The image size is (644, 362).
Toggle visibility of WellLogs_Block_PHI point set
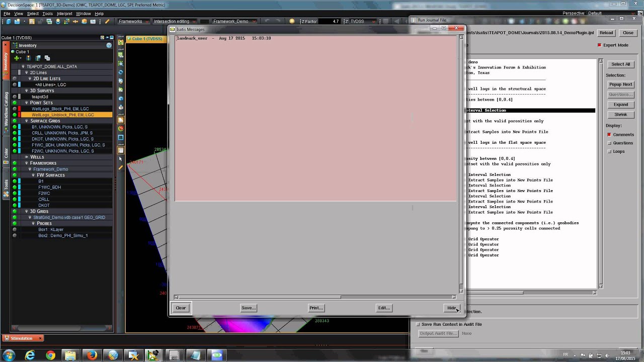(x=15, y=109)
